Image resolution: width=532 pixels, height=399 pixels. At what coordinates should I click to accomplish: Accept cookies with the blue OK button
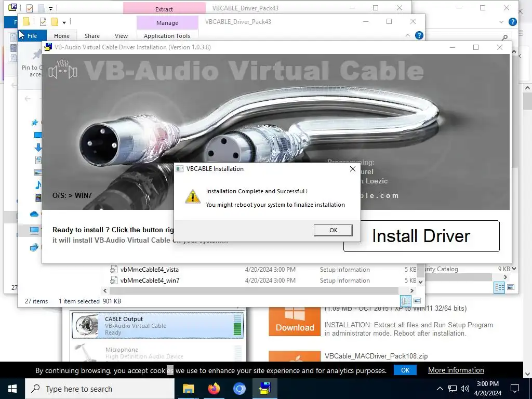coord(405,370)
